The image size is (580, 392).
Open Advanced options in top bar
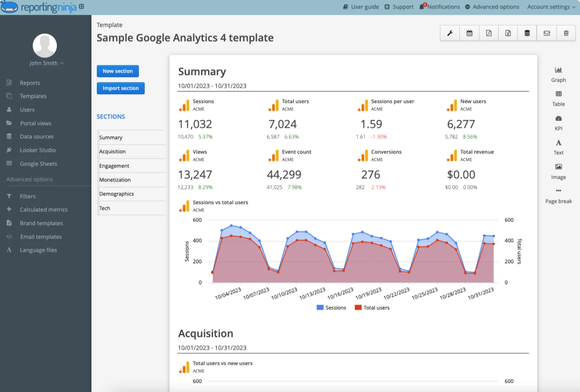click(492, 7)
